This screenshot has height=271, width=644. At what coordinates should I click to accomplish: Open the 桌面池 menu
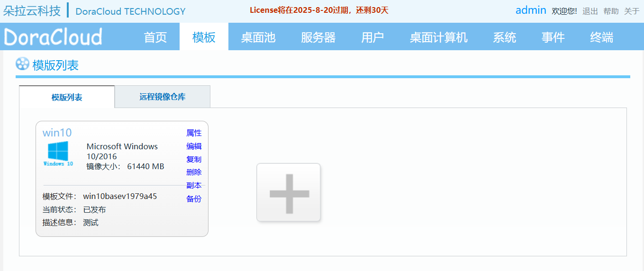(x=258, y=37)
